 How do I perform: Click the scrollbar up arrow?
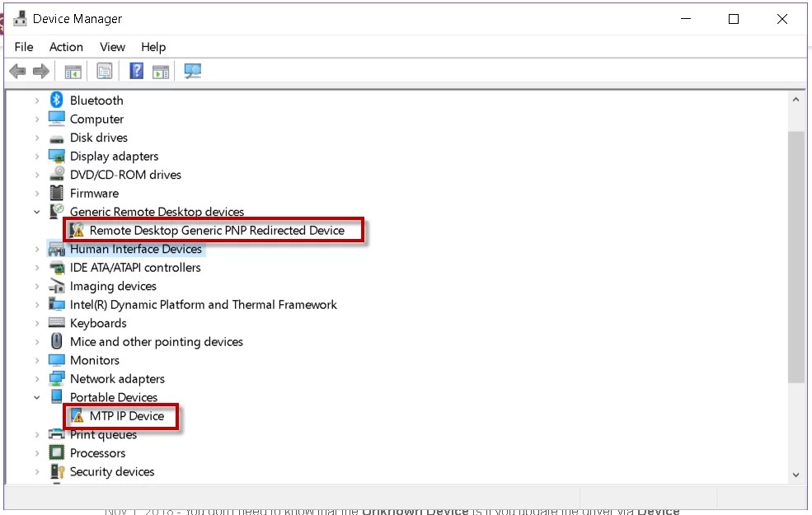796,100
